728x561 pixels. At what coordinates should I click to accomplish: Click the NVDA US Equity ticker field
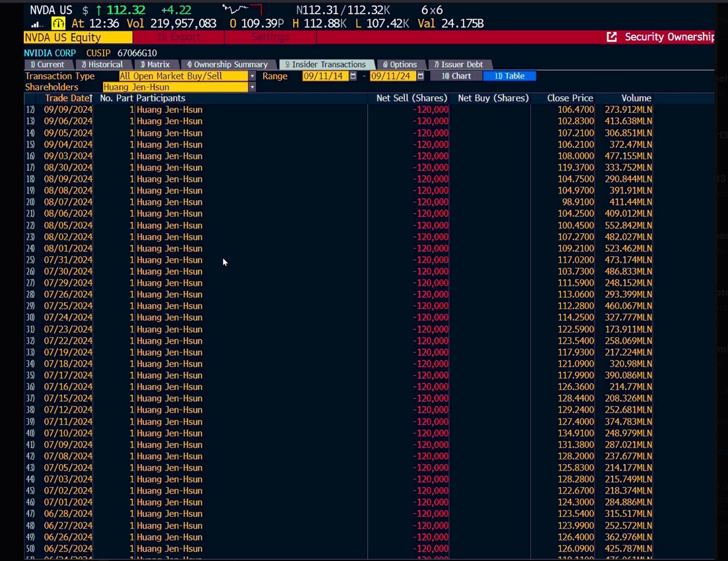click(78, 37)
